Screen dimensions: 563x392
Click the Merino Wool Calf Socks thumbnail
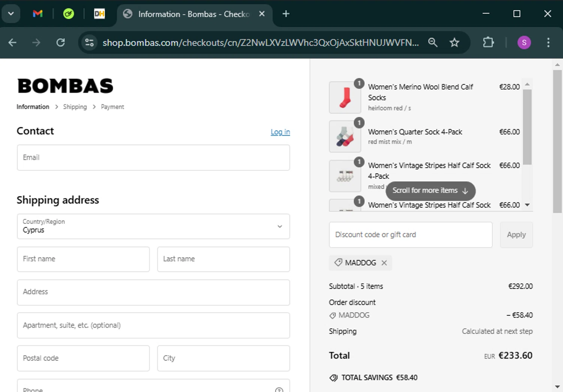pyautogui.click(x=345, y=98)
